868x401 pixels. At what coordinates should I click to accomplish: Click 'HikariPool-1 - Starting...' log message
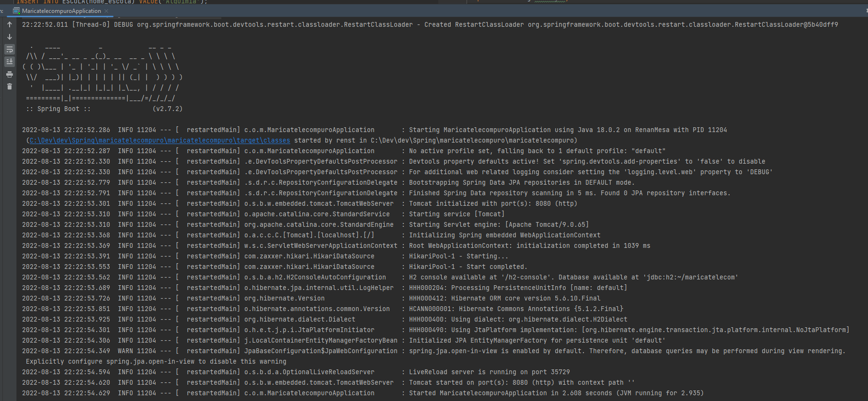pyautogui.click(x=459, y=256)
